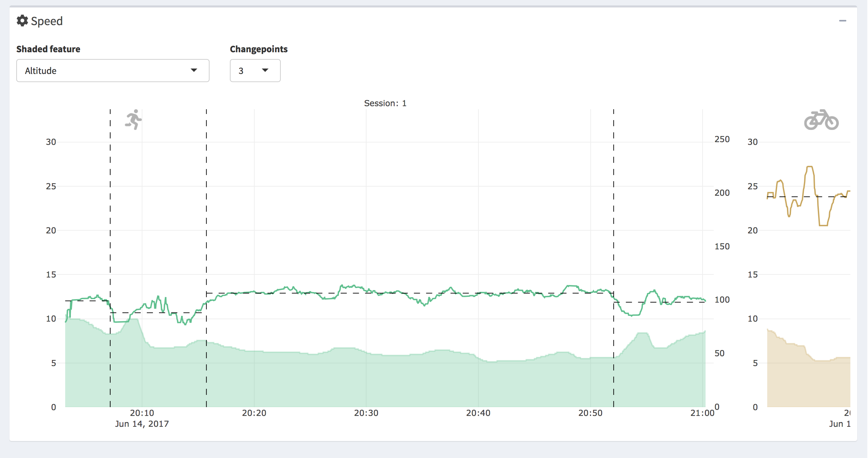
Task: Click the tan cycling altitude shaded area
Action: (x=807, y=383)
